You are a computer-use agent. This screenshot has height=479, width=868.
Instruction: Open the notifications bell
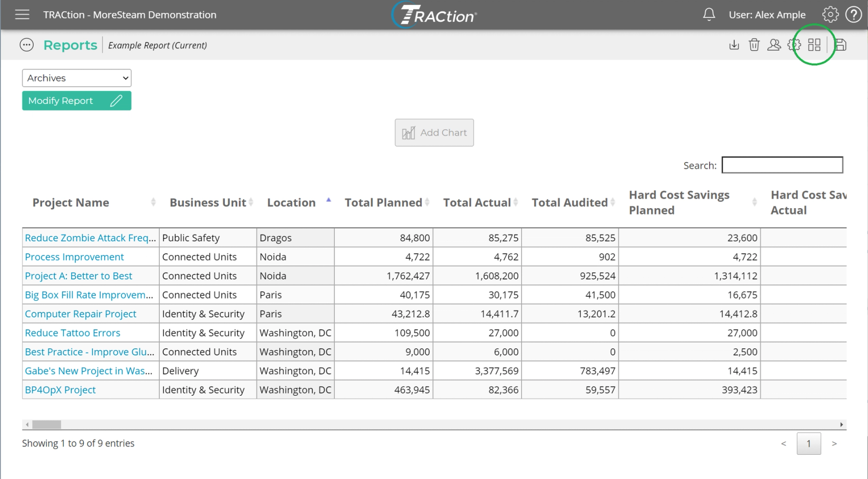coord(709,15)
